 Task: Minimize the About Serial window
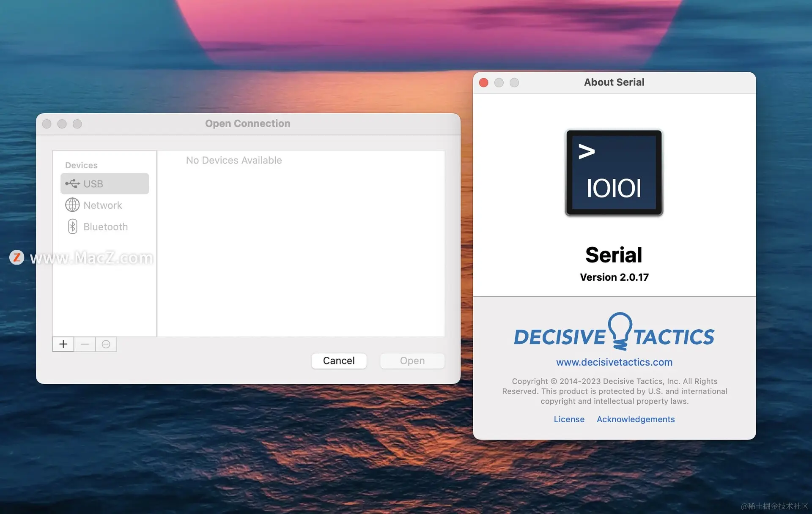click(x=499, y=82)
